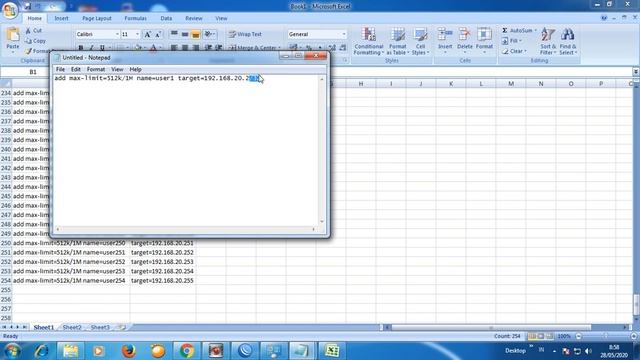Screen dimensions: 640x360
Task: Click AutoSum
Action: click(517, 31)
